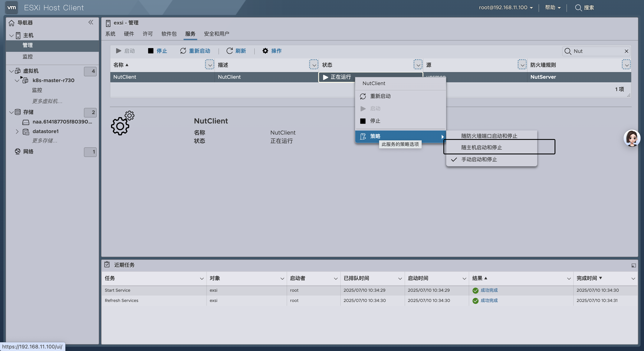Open the root@192.168.11.100 user dropdown

506,7
